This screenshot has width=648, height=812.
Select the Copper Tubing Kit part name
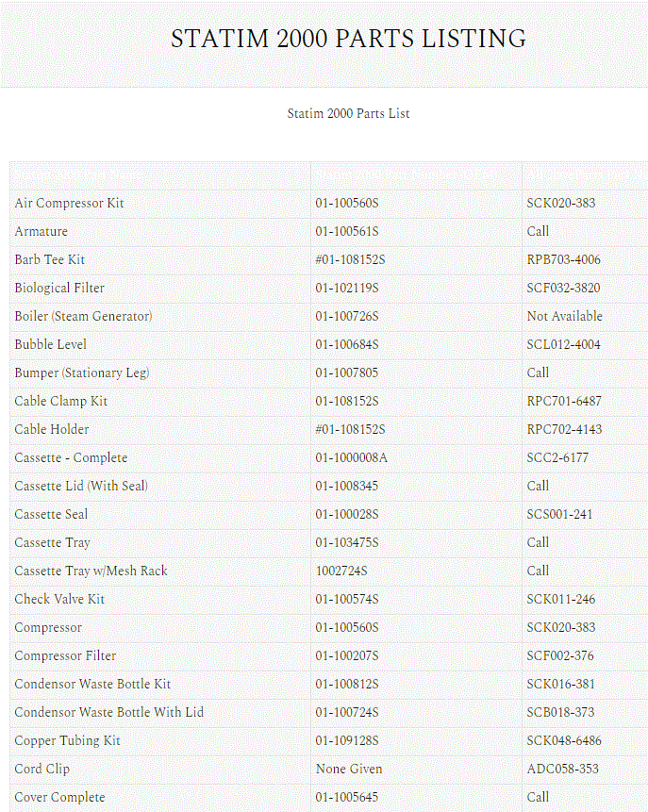pos(67,740)
